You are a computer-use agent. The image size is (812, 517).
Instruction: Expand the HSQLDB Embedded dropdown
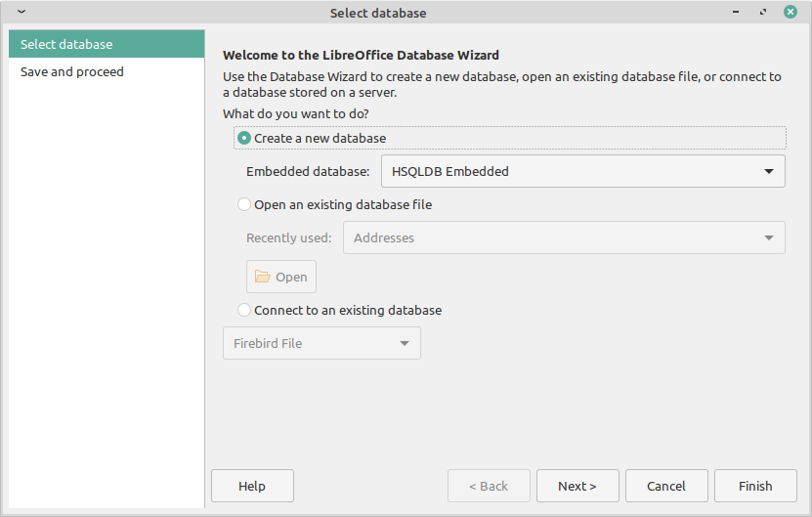582,171
